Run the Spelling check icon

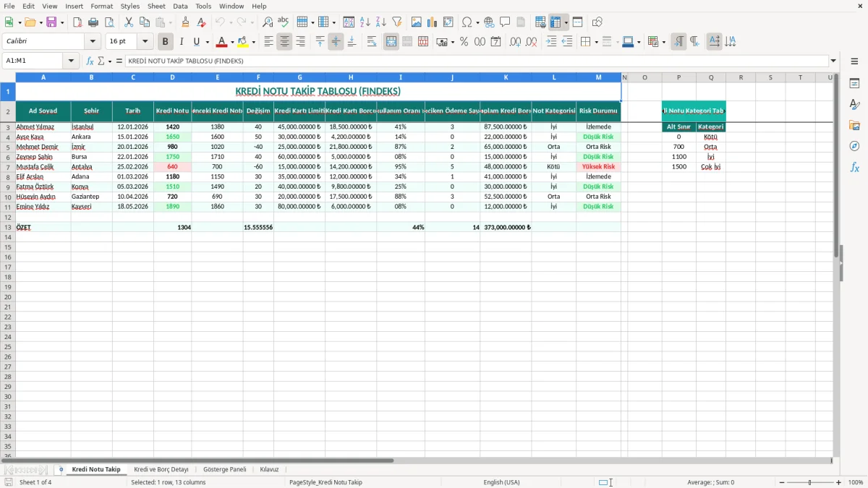tap(284, 22)
